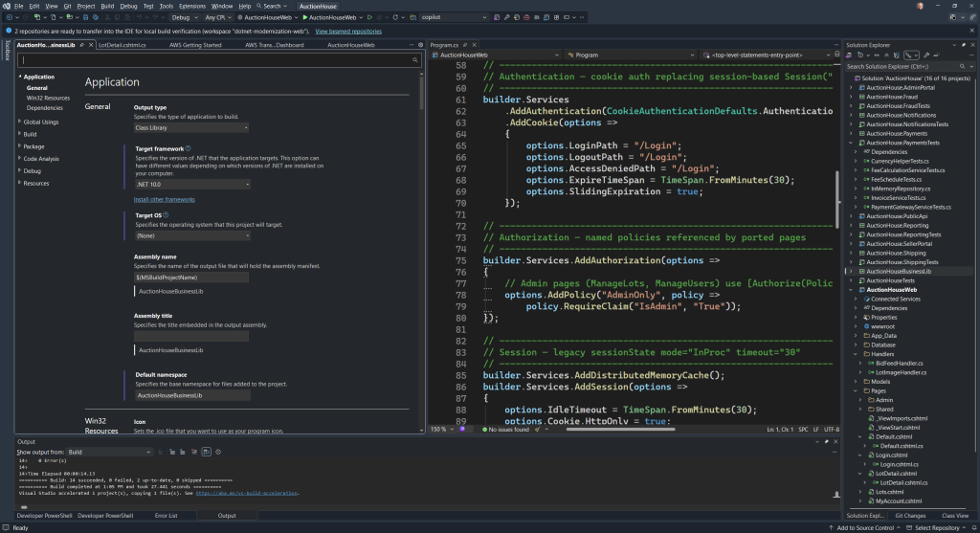Click the Properties wrench icon in Solution Explorer
The height and width of the screenshot is (533, 980).
pyautogui.click(x=926, y=55)
